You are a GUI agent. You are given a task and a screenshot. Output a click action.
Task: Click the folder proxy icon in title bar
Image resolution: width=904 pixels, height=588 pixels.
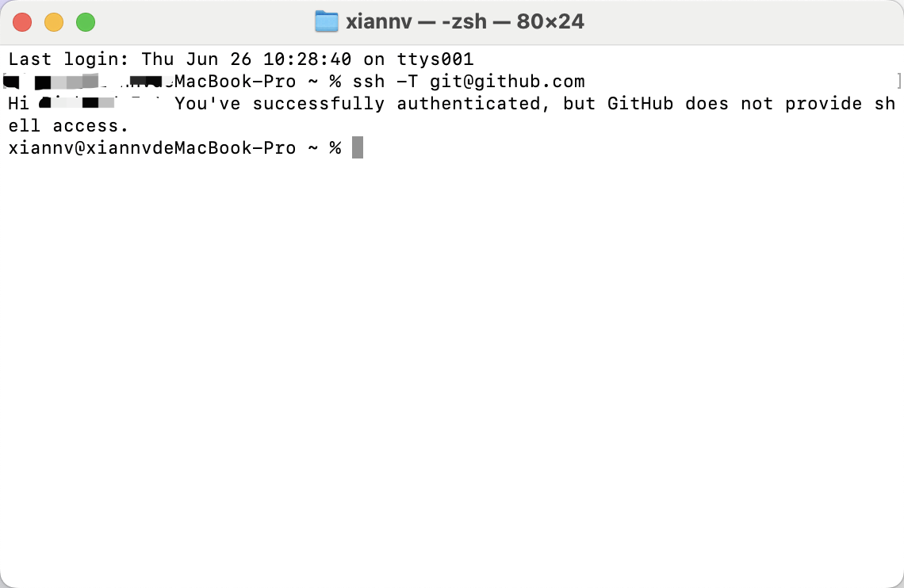pyautogui.click(x=326, y=21)
